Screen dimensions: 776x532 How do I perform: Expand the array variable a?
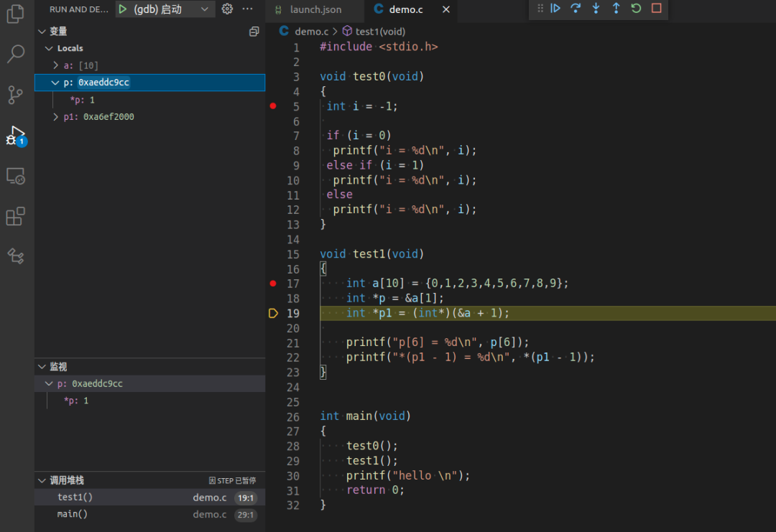click(x=55, y=65)
